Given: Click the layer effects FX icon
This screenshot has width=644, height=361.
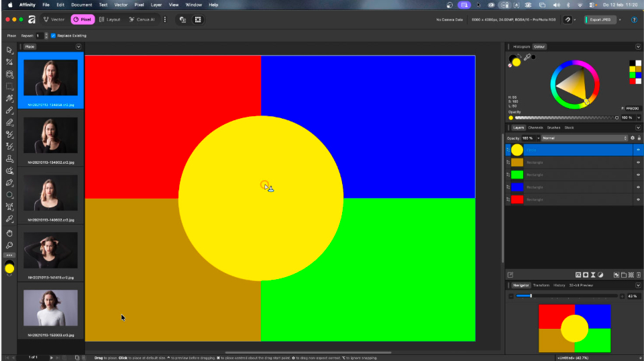Looking at the screenshot, I should click(578, 275).
